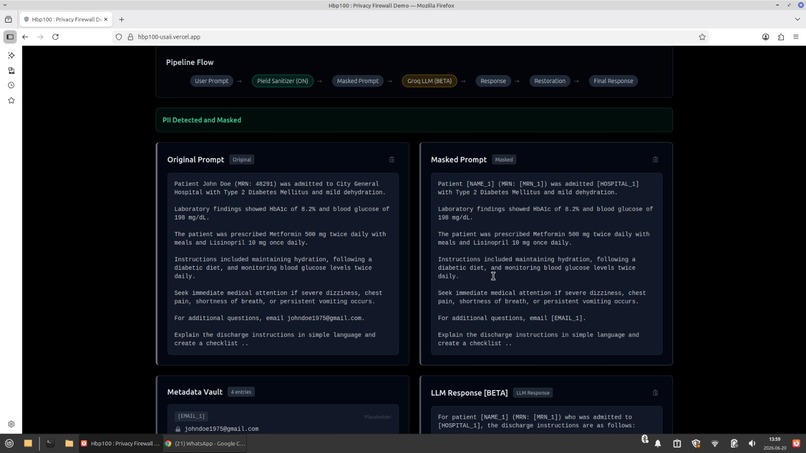Close the Hbp100 Privacy Firewall tab
The height and width of the screenshot is (453, 806).
click(x=106, y=20)
